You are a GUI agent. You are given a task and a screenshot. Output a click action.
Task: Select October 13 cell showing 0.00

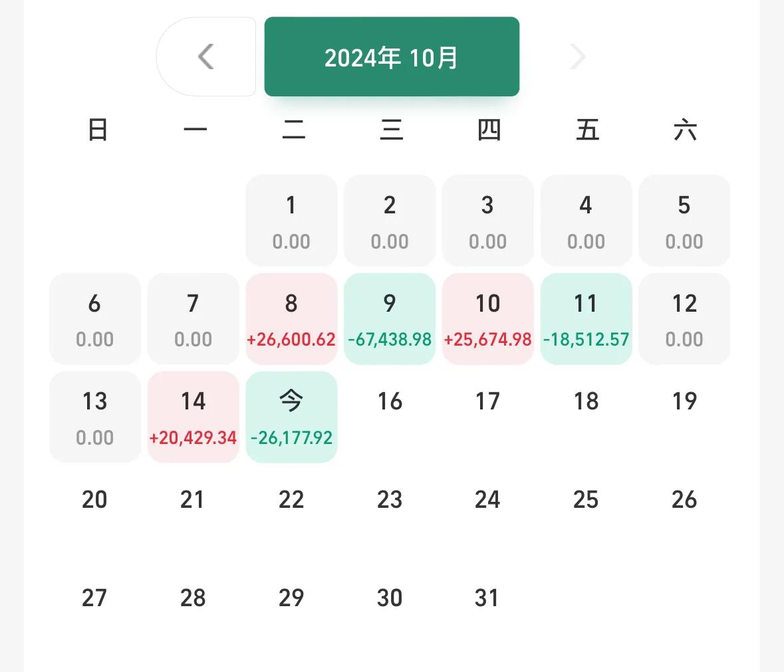point(94,417)
